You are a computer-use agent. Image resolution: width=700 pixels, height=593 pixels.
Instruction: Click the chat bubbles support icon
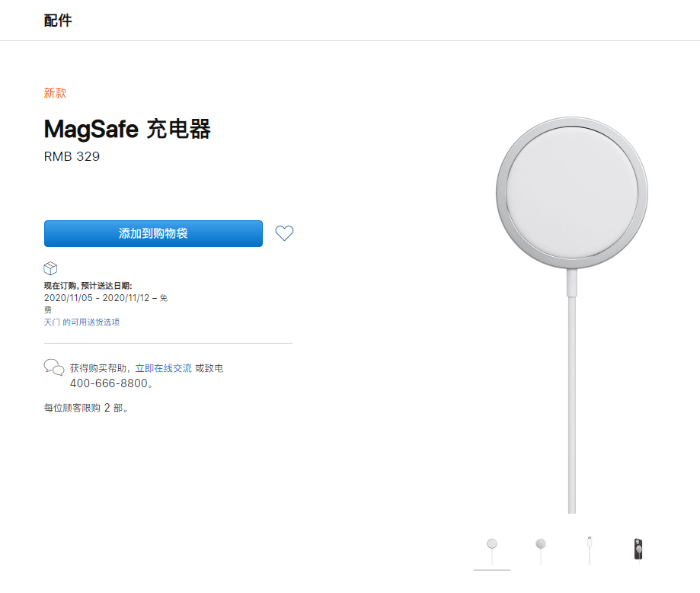tap(53, 367)
